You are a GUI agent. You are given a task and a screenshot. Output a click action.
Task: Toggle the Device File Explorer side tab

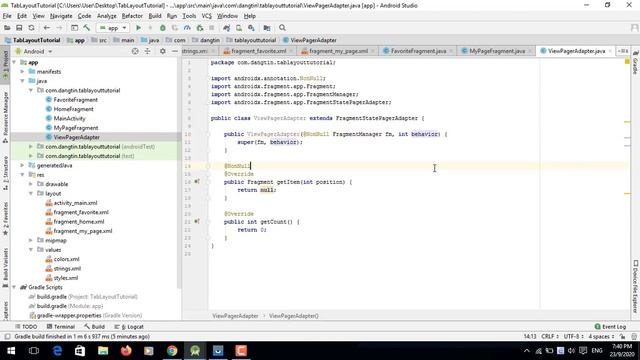(x=635, y=287)
